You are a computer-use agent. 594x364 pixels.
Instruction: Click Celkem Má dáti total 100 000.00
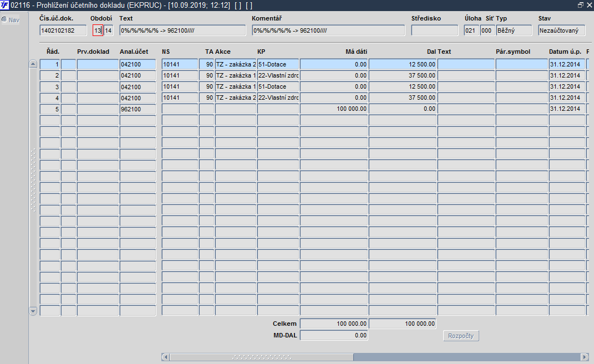[334, 324]
